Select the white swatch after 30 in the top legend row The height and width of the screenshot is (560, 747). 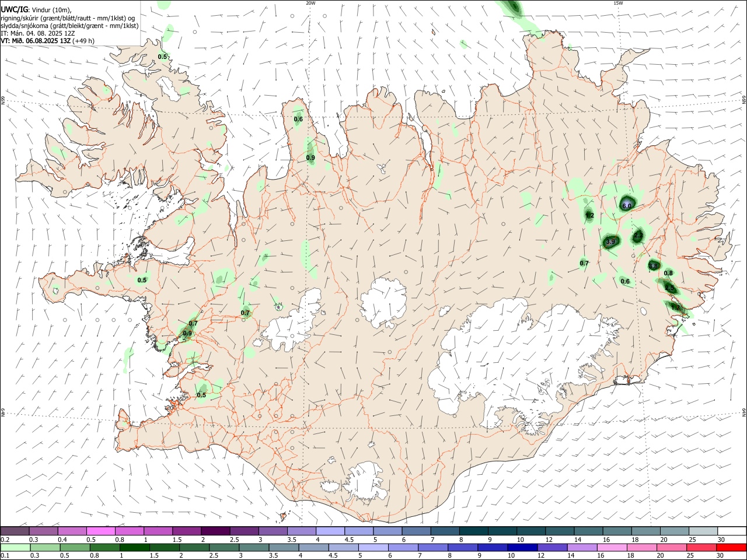[732, 531]
